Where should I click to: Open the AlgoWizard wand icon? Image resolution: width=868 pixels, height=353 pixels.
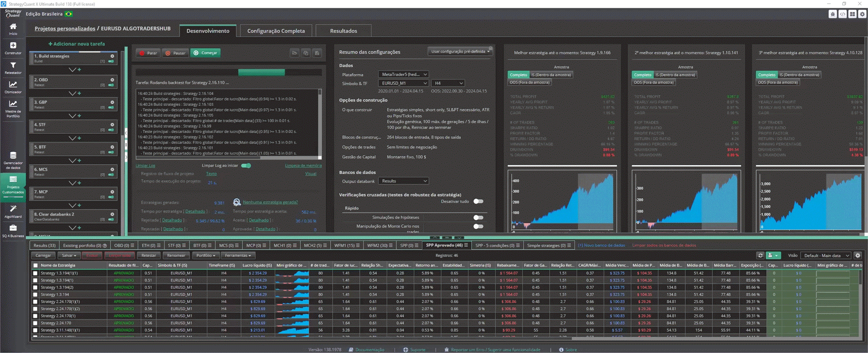tap(13, 209)
